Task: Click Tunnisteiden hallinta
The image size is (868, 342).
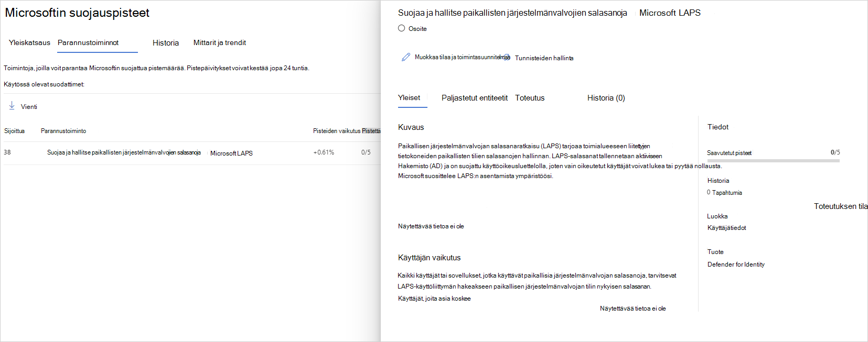Action: click(x=544, y=58)
